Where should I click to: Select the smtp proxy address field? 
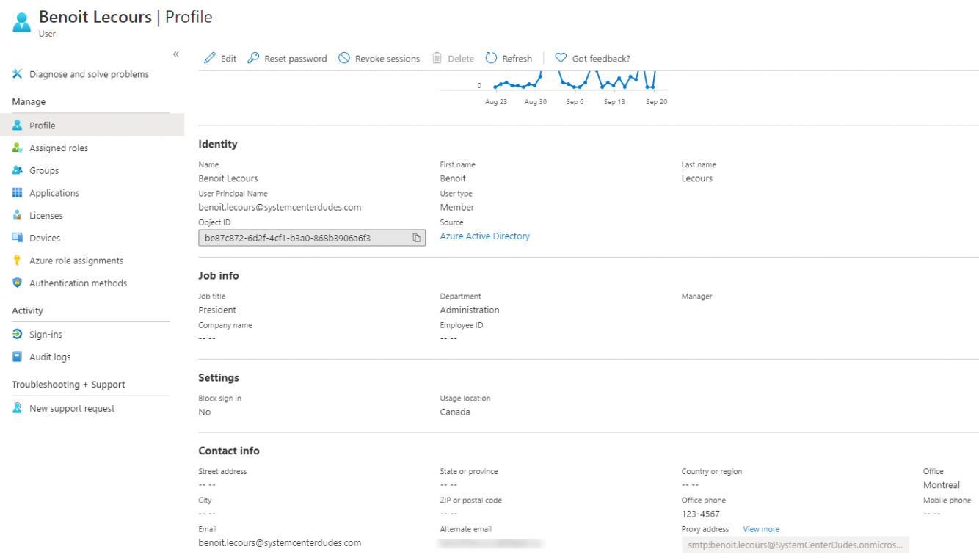[x=795, y=545]
